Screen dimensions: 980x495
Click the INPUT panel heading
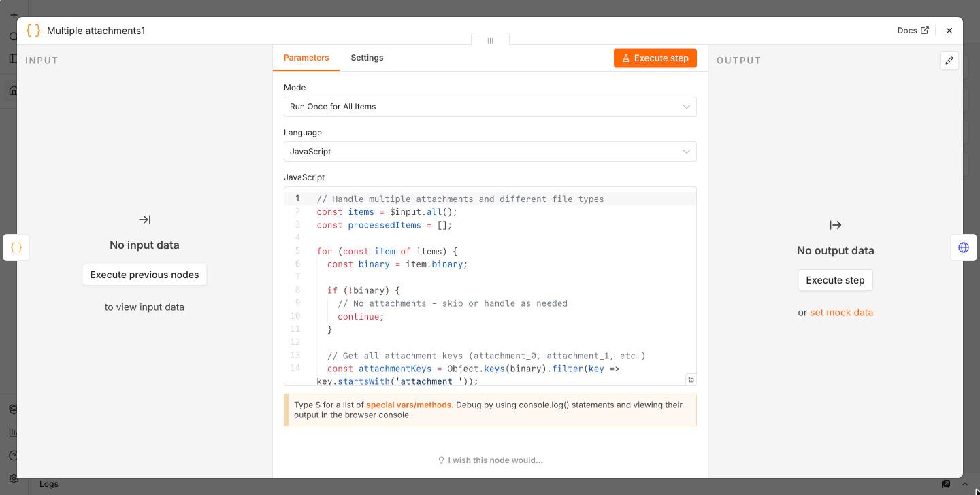point(42,61)
